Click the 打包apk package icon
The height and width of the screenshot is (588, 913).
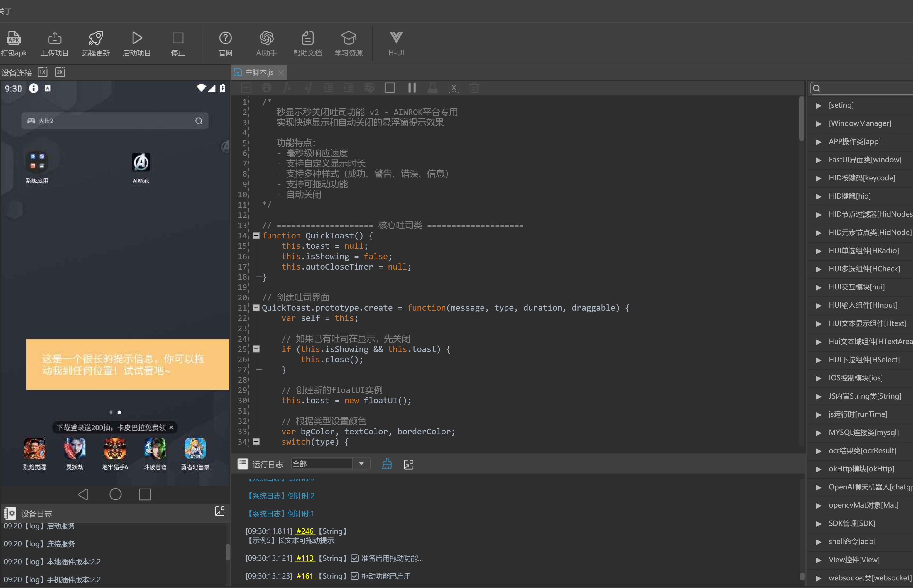click(x=14, y=38)
